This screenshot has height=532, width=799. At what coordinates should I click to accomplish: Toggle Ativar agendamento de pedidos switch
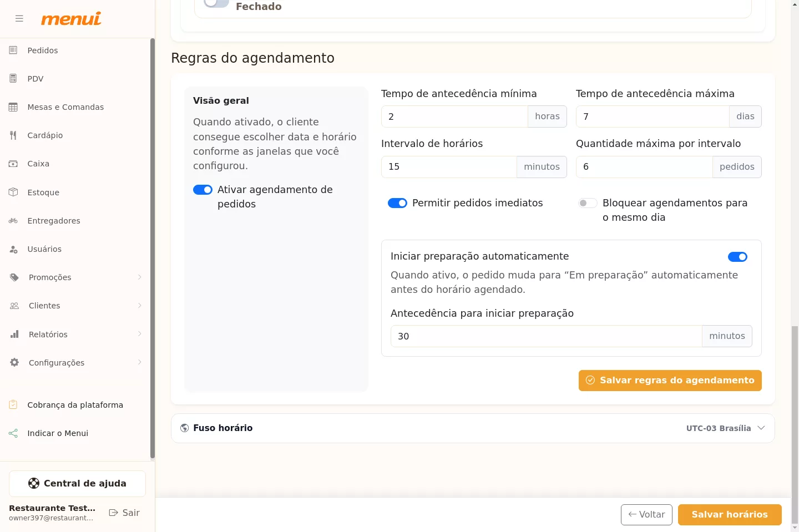(x=203, y=190)
